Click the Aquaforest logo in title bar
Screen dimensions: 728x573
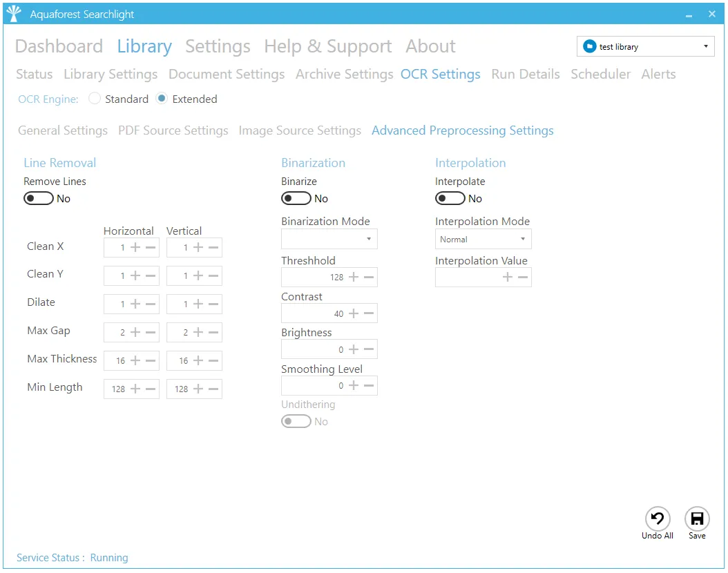(14, 14)
